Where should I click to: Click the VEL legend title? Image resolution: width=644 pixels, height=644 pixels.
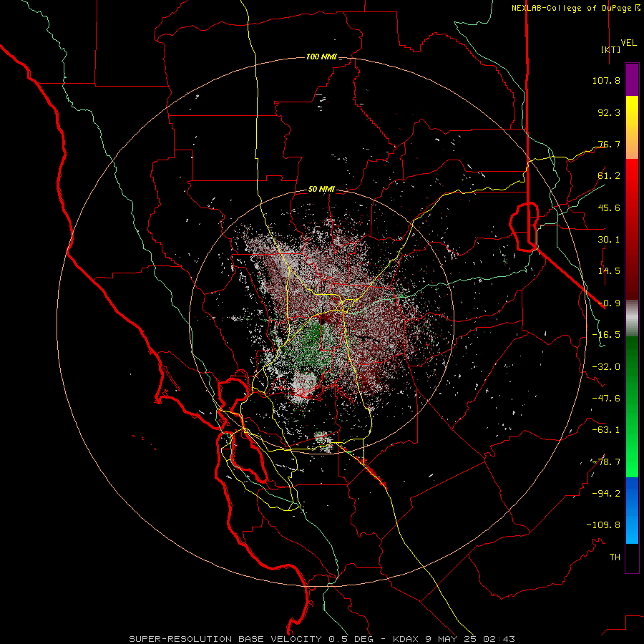click(628, 43)
